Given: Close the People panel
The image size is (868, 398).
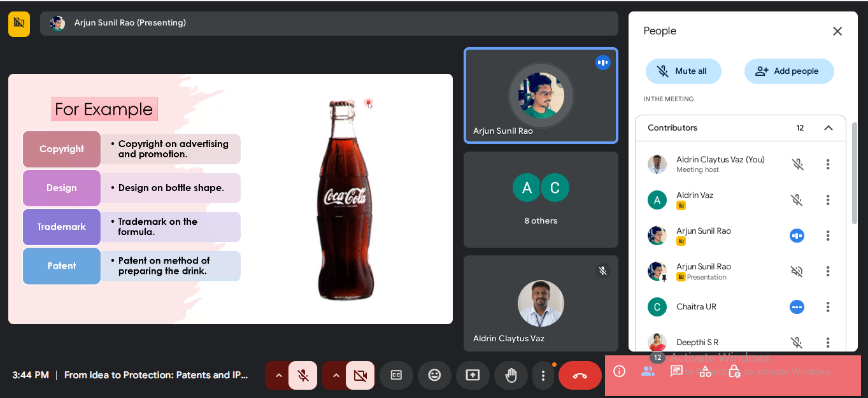Looking at the screenshot, I should click(x=837, y=31).
